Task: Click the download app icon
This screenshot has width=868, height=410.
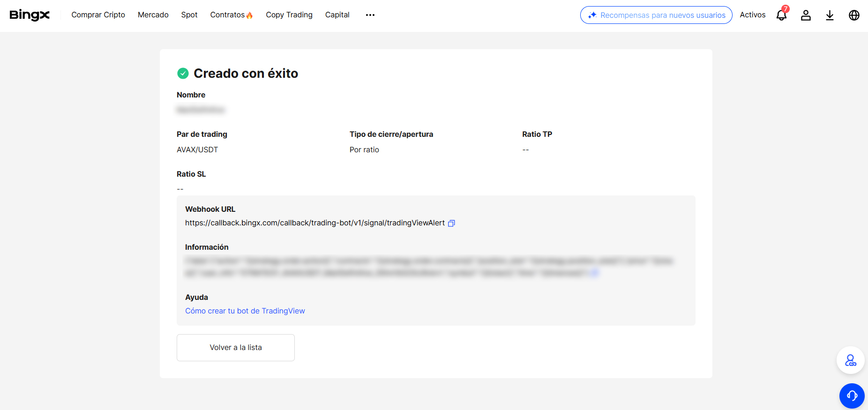Action: click(830, 15)
